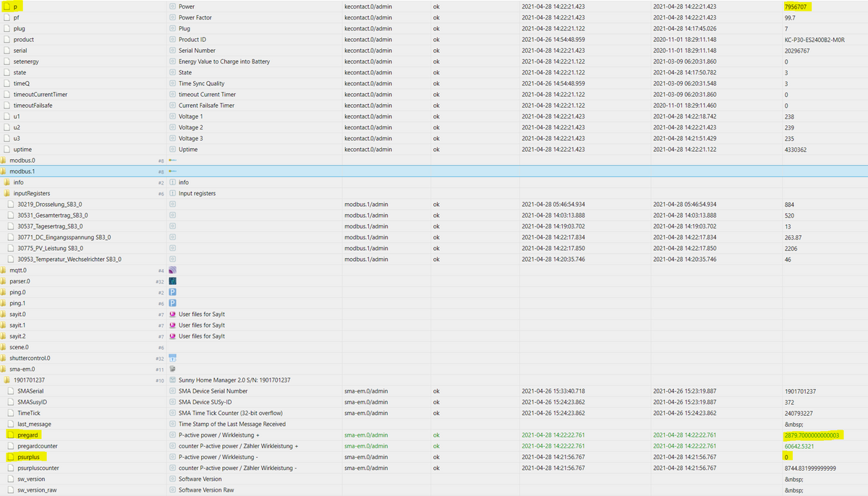Expand the info folder under modbus.1
Image resolution: width=868 pixels, height=496 pixels.
click(7, 182)
